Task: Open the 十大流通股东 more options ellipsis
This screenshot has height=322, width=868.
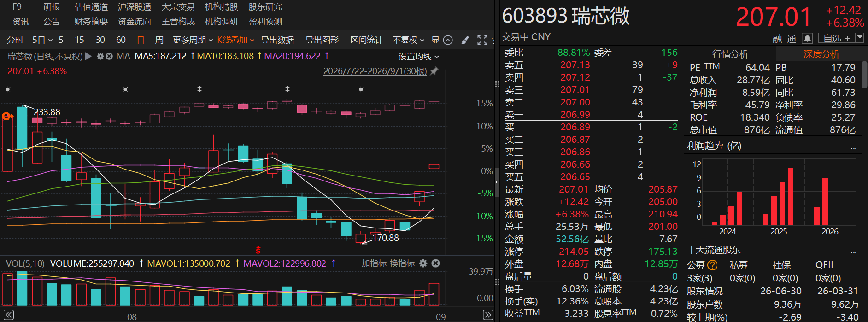Action: [853, 252]
